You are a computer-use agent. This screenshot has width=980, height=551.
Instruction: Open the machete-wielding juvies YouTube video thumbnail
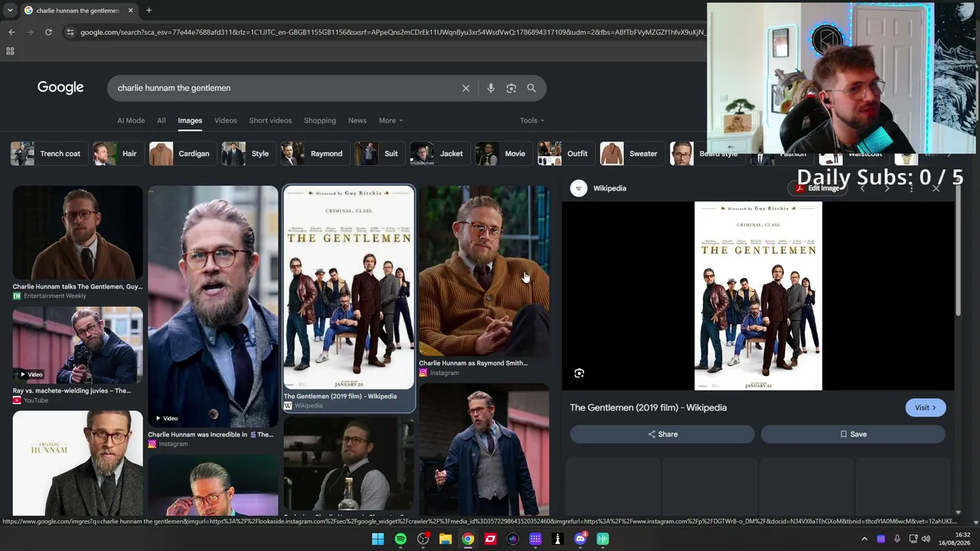tap(77, 345)
